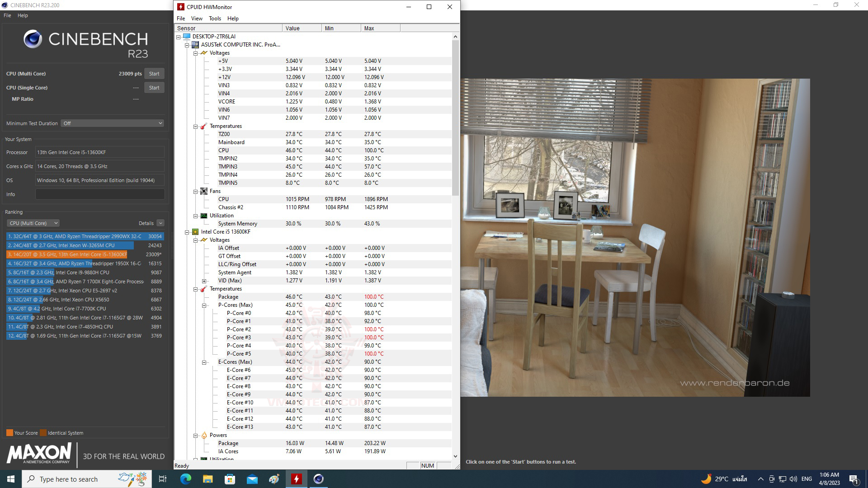Click the Task View icon

[163, 479]
